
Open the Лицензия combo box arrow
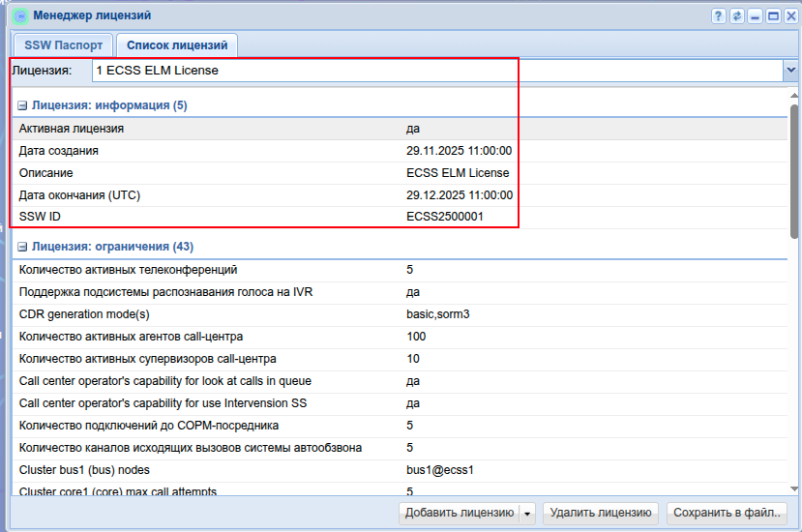790,70
